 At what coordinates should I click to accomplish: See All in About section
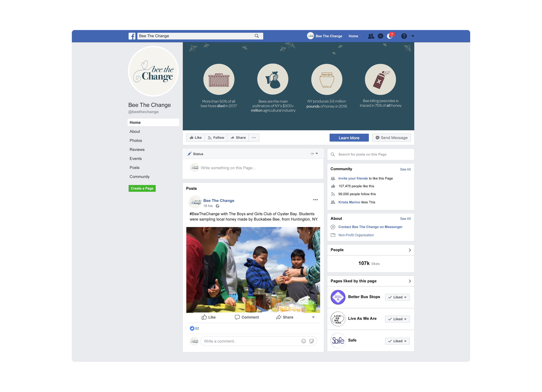[405, 219]
